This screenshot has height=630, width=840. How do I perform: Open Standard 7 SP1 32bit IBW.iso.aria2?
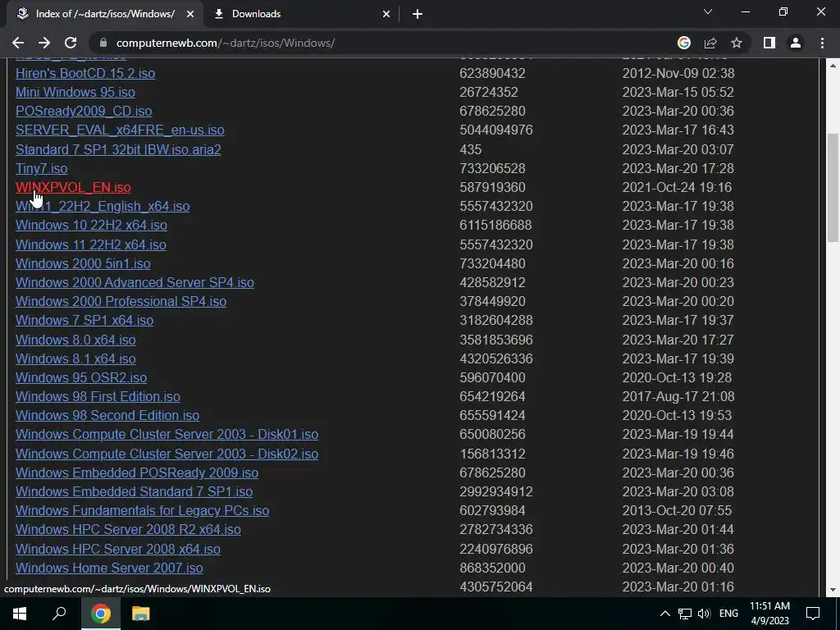pos(118,149)
